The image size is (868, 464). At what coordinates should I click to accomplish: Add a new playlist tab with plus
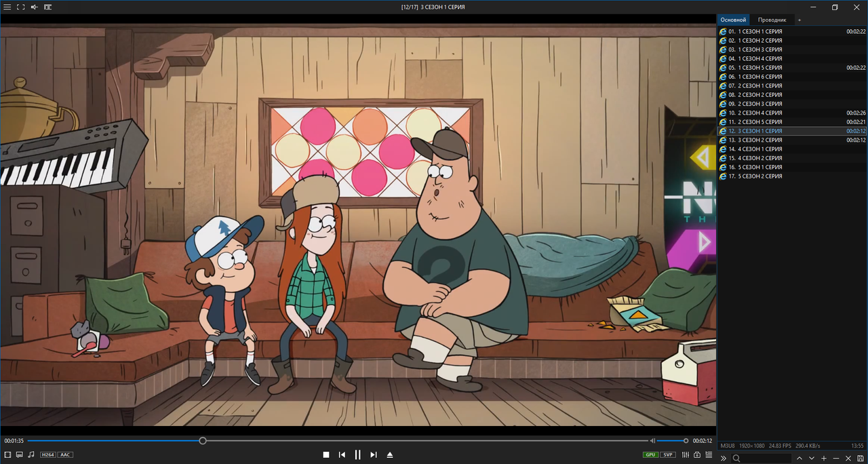(x=799, y=20)
